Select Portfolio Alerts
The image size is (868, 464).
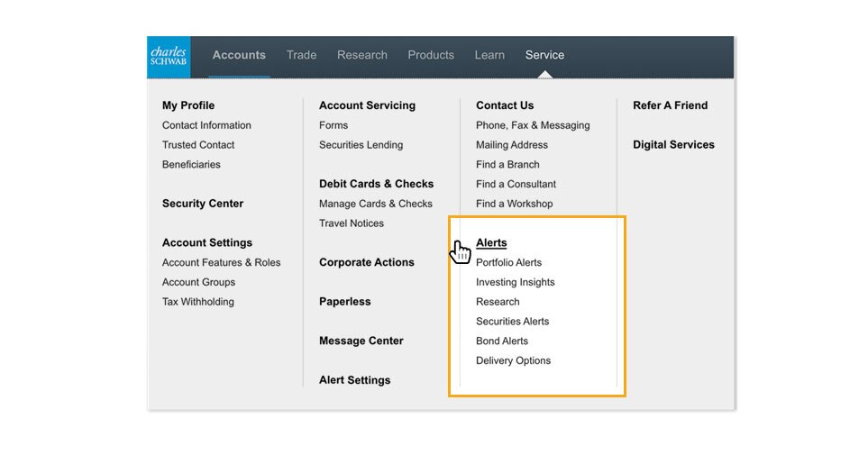coord(508,263)
